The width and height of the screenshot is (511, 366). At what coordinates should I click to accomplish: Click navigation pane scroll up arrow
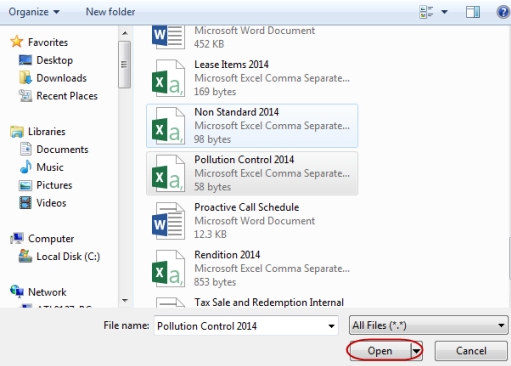pos(125,33)
